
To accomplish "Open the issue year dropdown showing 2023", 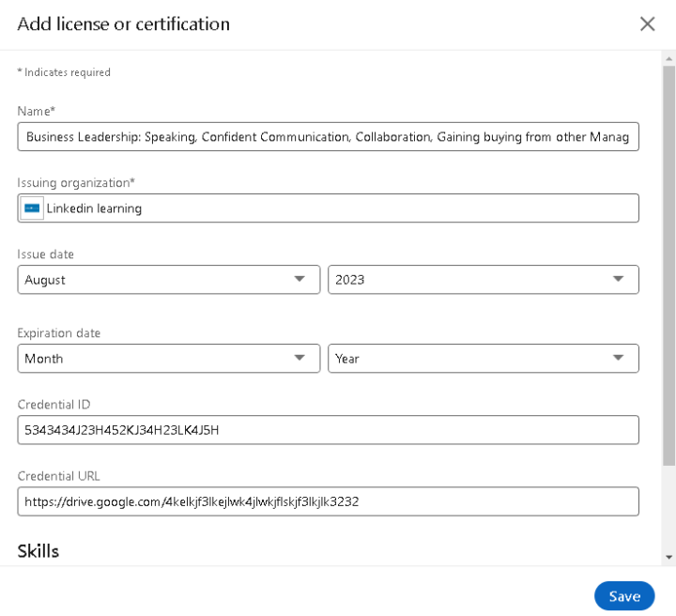I will pyautogui.click(x=484, y=280).
